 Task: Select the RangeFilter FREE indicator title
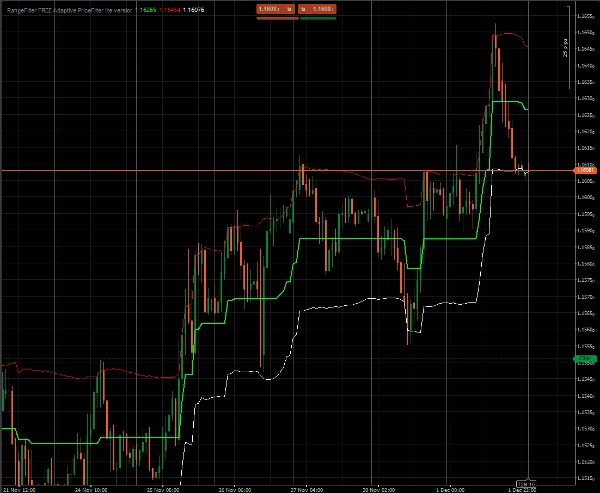69,10
